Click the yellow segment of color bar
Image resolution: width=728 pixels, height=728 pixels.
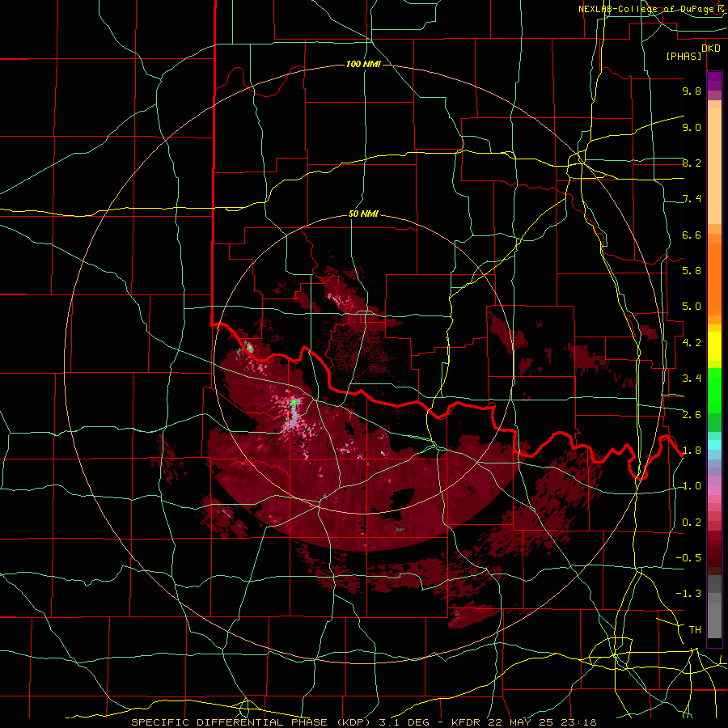pos(714,346)
